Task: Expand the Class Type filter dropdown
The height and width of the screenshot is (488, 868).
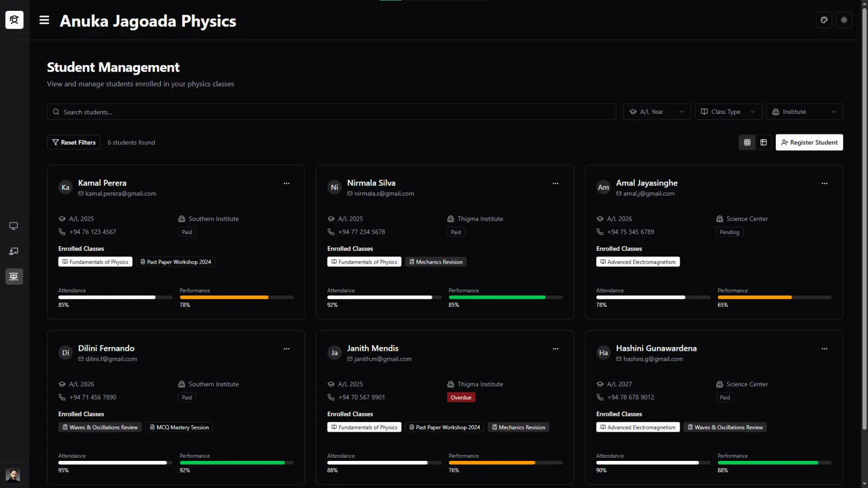Action: tap(729, 112)
